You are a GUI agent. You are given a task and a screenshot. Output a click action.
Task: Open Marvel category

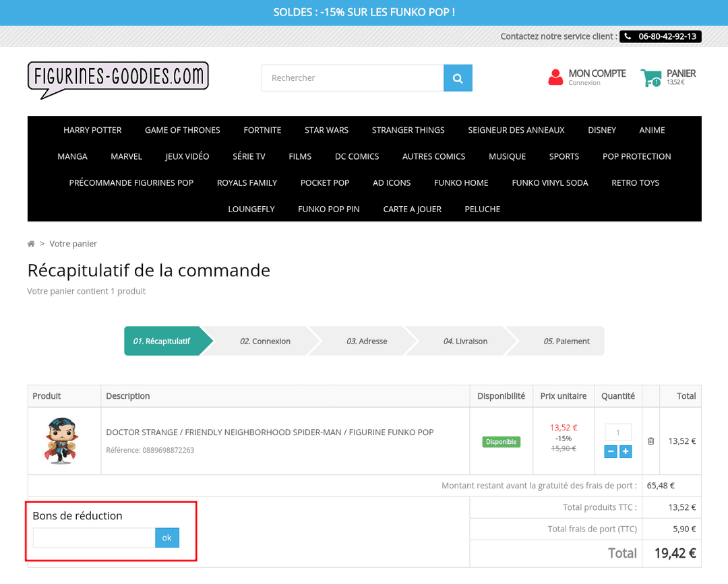(x=126, y=156)
